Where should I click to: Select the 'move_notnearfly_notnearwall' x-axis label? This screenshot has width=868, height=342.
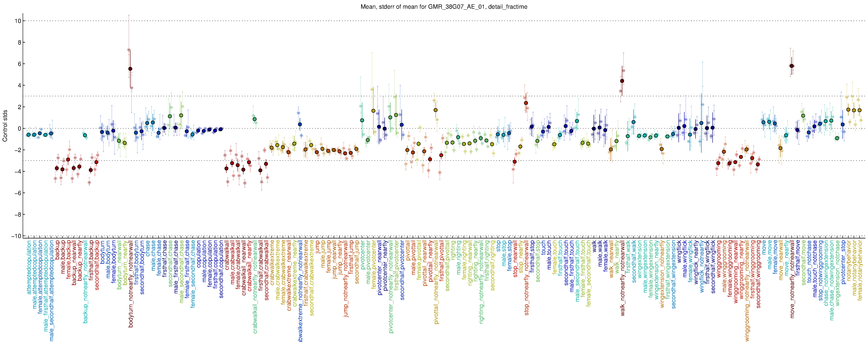[x=792, y=279]
